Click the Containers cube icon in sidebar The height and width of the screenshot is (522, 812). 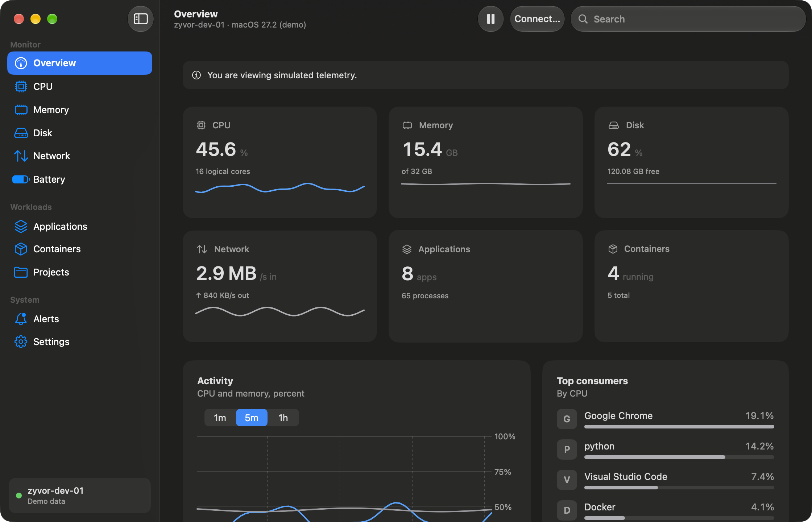click(21, 249)
